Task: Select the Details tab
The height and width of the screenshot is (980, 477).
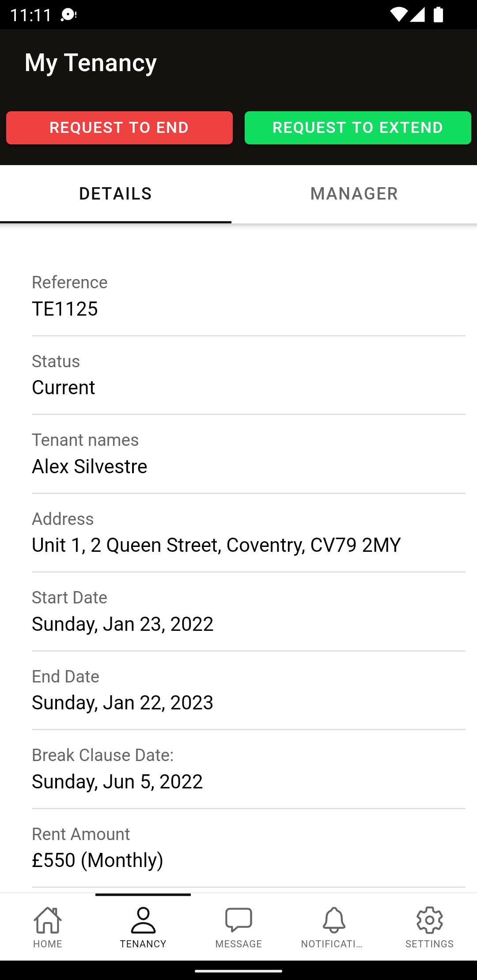Action: (x=116, y=194)
